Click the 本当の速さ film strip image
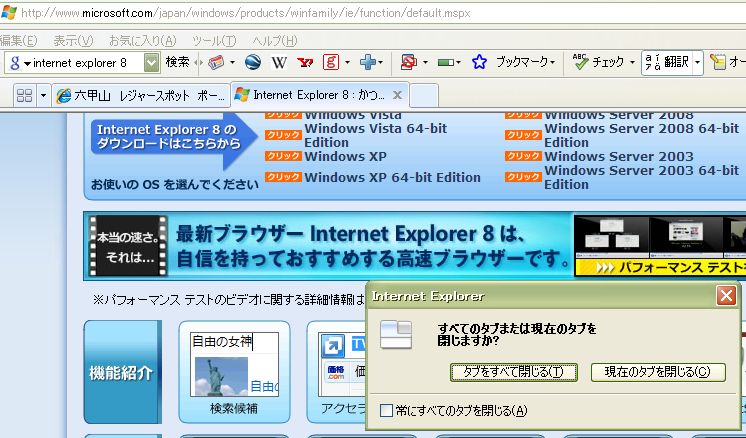The height and width of the screenshot is (438, 746). point(128,245)
